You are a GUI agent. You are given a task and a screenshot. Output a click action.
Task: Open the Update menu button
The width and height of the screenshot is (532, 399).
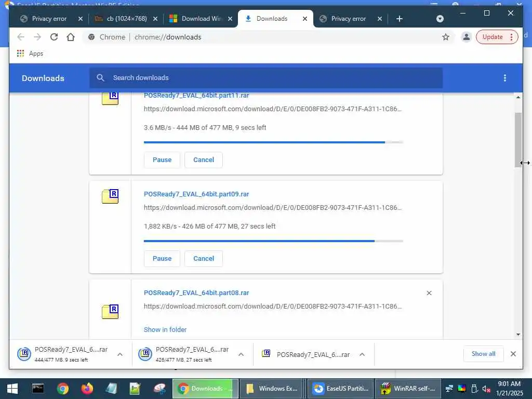[497, 37]
